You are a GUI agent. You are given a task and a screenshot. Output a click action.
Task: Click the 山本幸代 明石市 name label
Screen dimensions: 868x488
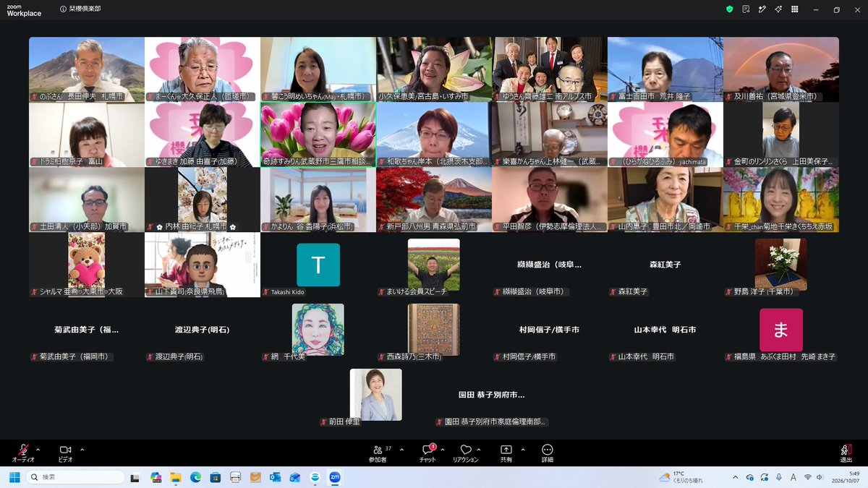tap(642, 356)
